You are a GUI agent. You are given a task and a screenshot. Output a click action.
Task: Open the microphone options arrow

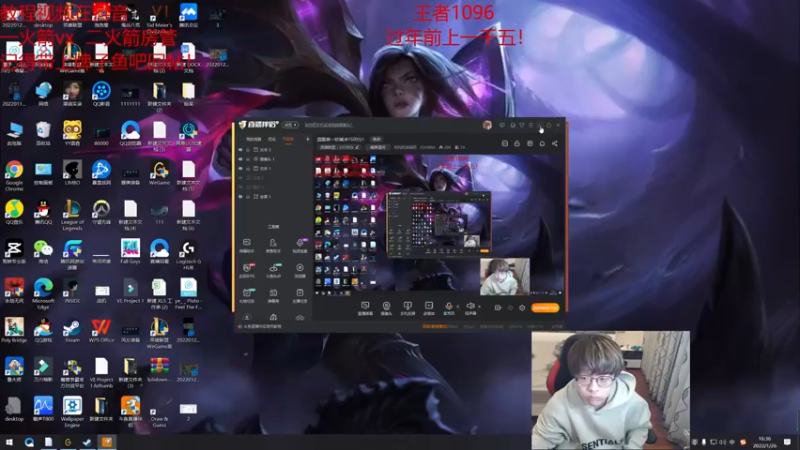(457, 307)
